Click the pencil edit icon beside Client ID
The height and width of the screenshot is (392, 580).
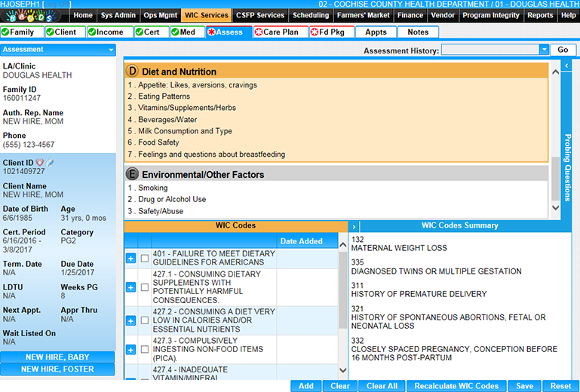[x=50, y=163]
